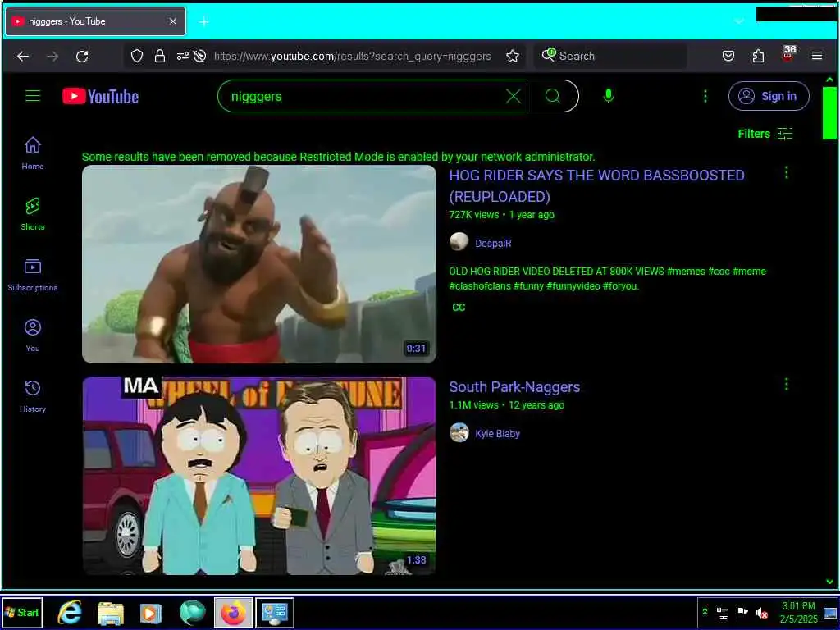Image resolution: width=840 pixels, height=630 pixels.
Task: Open the tracking protection shield icon
Action: 137,57
